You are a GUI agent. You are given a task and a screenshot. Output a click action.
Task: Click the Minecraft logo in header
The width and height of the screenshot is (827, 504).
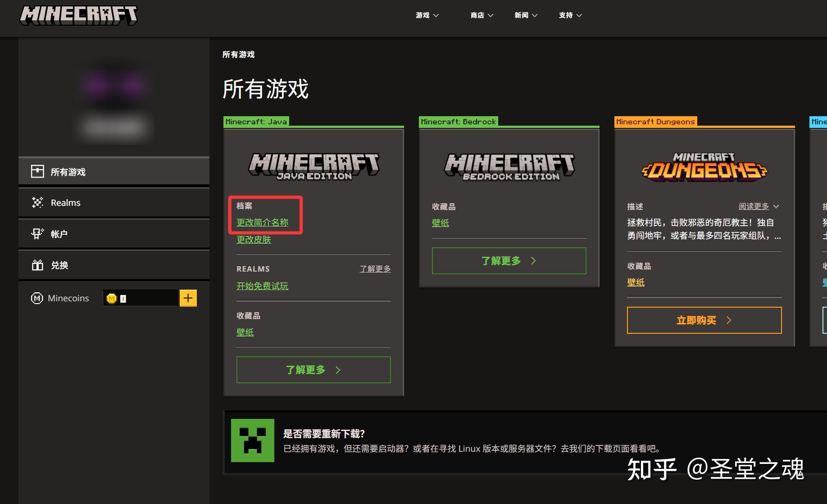click(78, 15)
